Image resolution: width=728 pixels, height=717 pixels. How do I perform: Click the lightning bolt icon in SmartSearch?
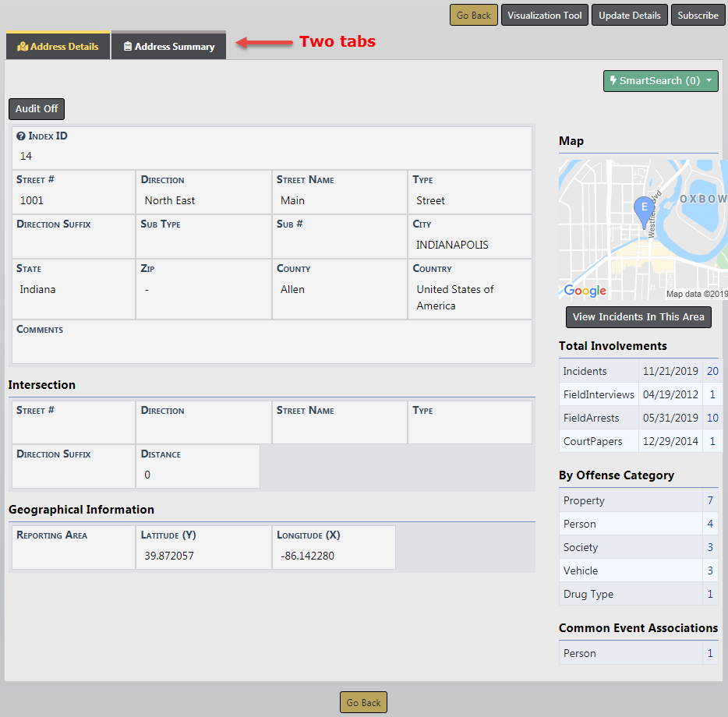613,80
